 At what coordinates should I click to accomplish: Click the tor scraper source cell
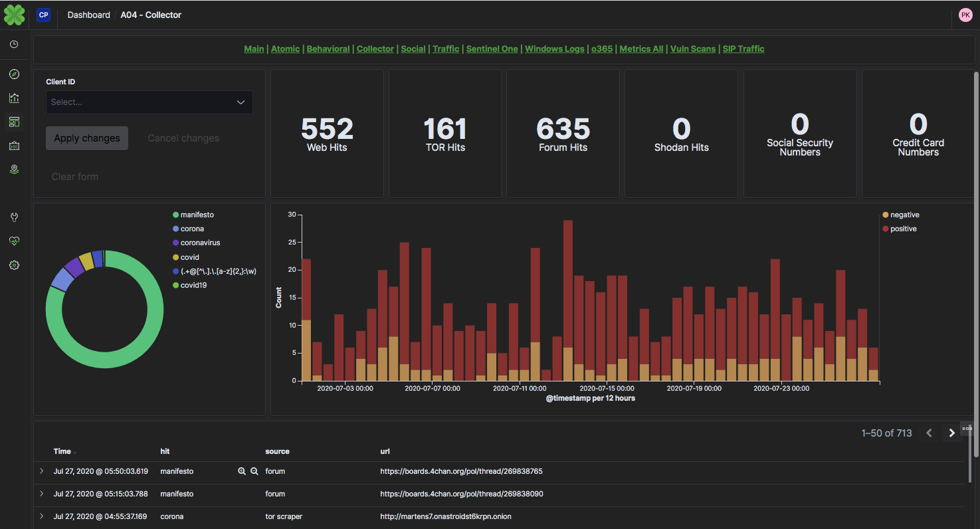284,516
